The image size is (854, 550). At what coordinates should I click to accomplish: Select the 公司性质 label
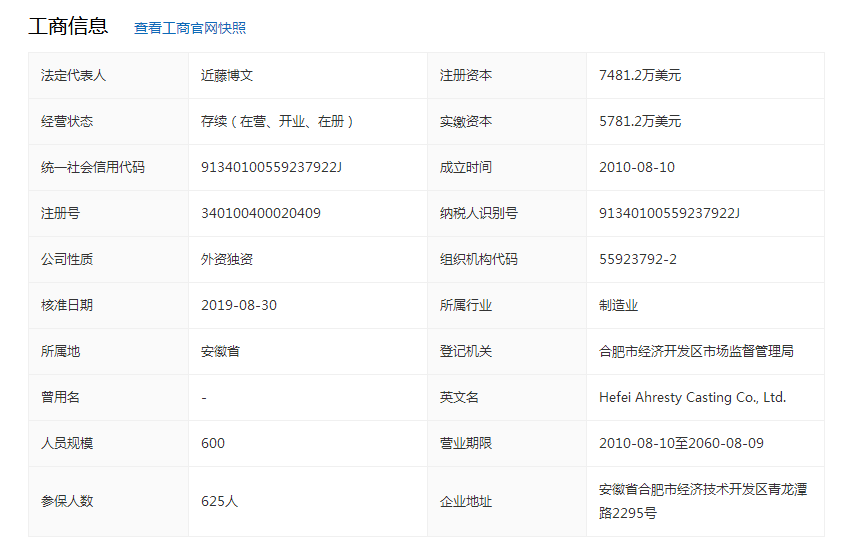[67, 259]
